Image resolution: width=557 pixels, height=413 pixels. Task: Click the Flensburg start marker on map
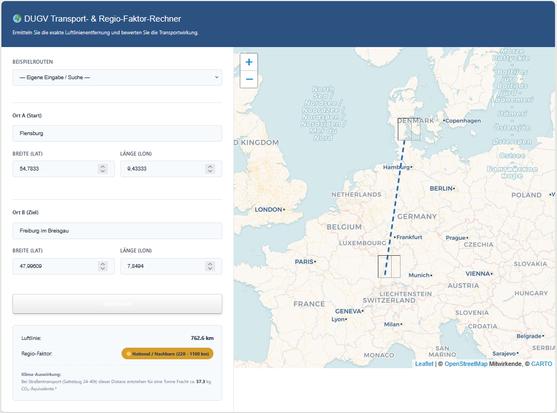click(409, 129)
